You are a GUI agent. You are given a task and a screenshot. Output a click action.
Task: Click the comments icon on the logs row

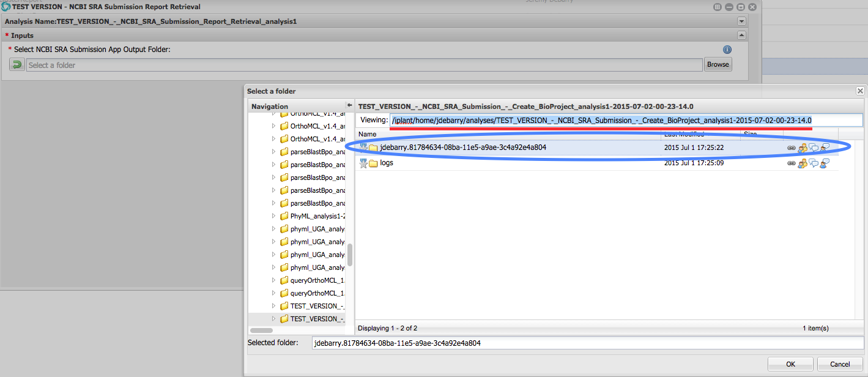point(814,163)
